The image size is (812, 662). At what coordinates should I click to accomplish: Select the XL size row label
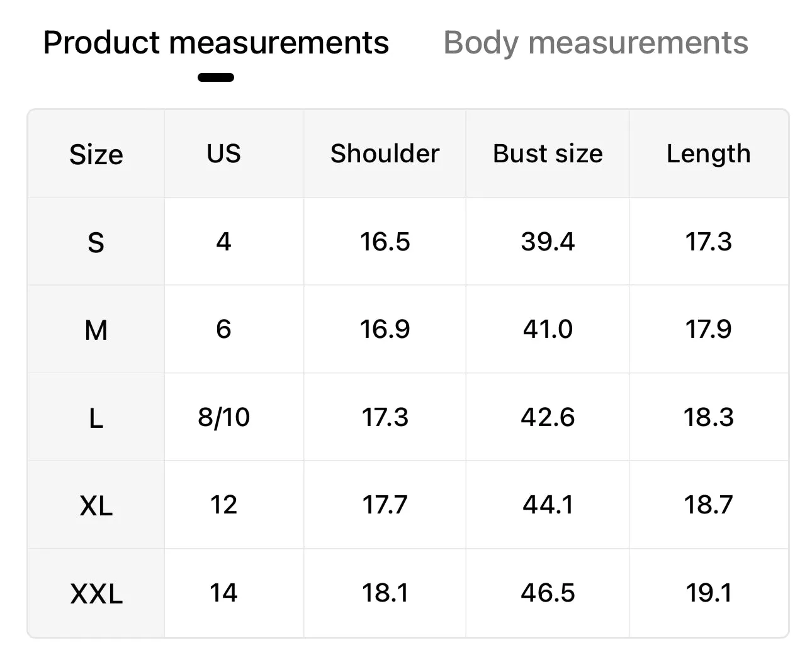pyautogui.click(x=96, y=505)
